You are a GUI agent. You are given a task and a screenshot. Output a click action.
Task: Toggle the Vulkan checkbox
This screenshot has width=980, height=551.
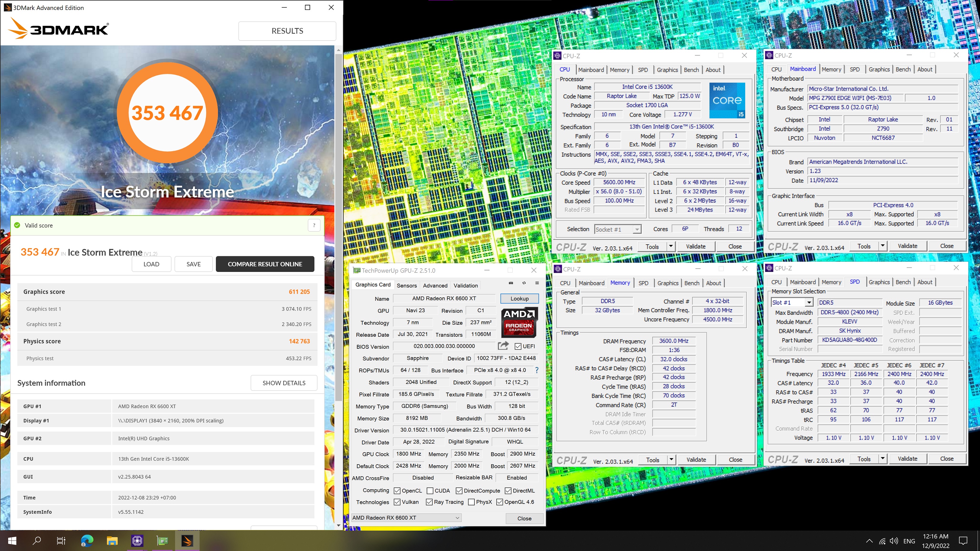coord(397,502)
